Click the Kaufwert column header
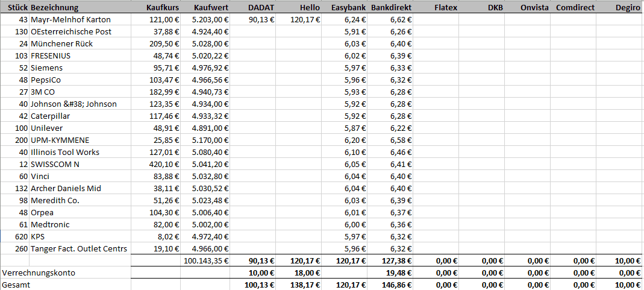 [x=205, y=7]
